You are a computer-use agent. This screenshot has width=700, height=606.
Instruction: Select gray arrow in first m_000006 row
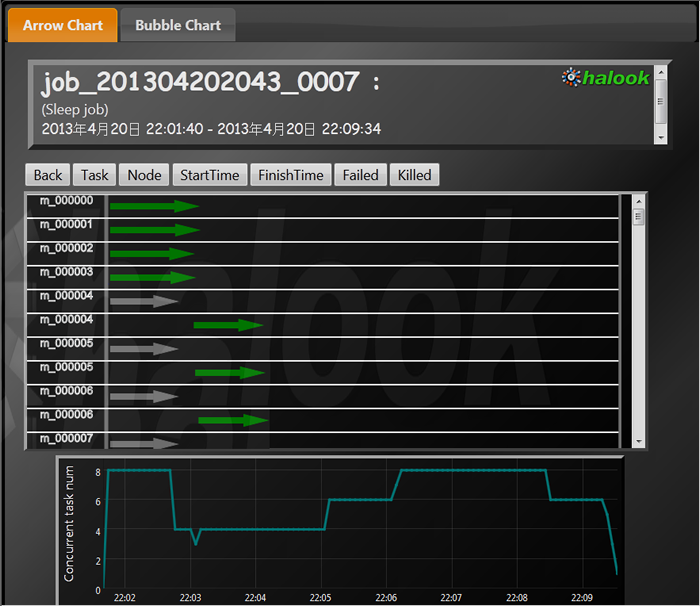click(x=144, y=396)
